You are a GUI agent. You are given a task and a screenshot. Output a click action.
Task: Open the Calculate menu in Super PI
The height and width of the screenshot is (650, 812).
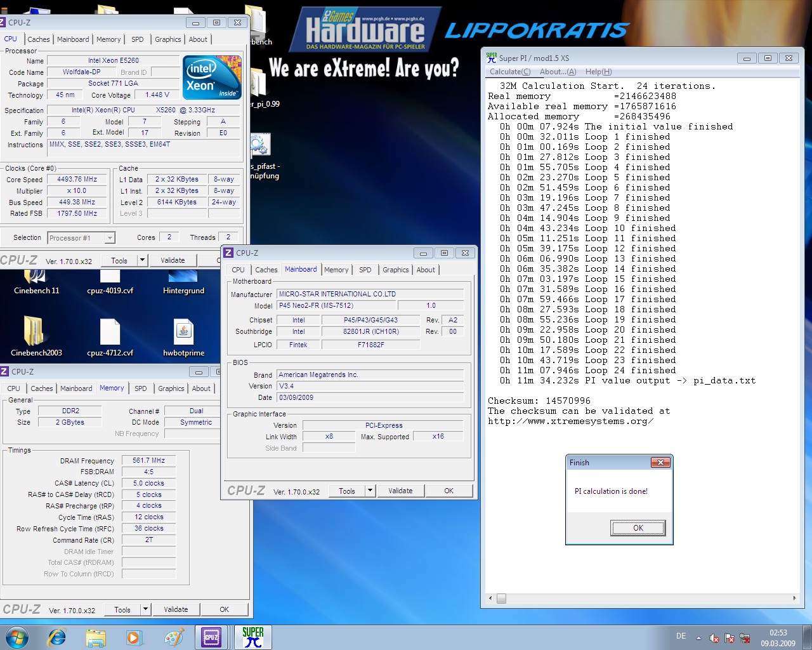[x=510, y=72]
